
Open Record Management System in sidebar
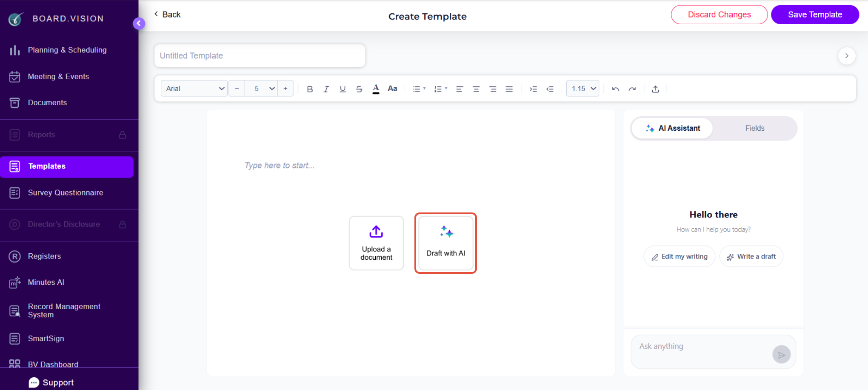tap(67, 311)
